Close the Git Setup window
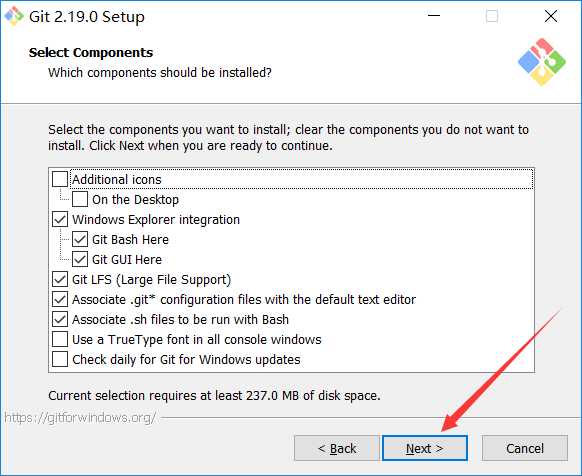The height and width of the screenshot is (476, 582). pos(551,16)
